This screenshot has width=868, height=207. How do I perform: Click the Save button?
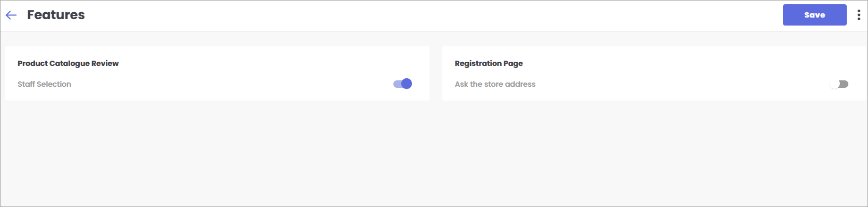point(814,15)
